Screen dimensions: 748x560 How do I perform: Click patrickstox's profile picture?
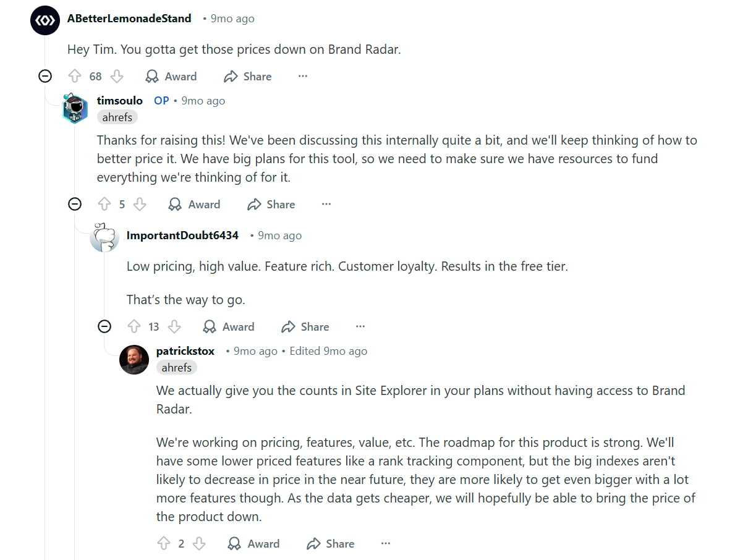134,359
